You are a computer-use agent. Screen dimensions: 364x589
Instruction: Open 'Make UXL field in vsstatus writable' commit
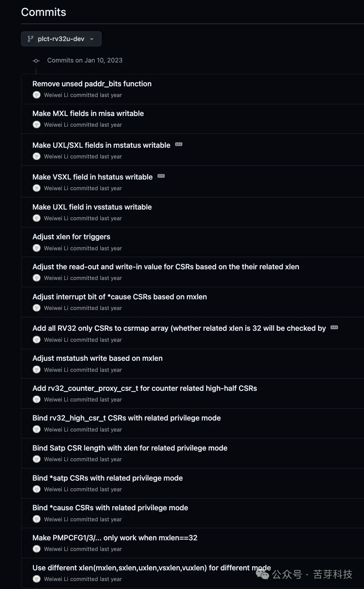[x=92, y=207]
